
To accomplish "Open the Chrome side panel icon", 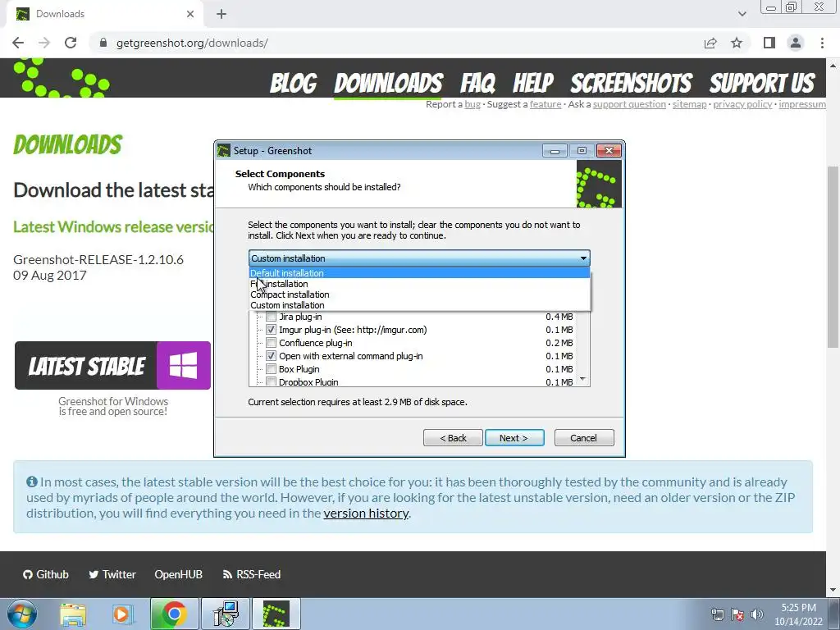I will pos(769,43).
